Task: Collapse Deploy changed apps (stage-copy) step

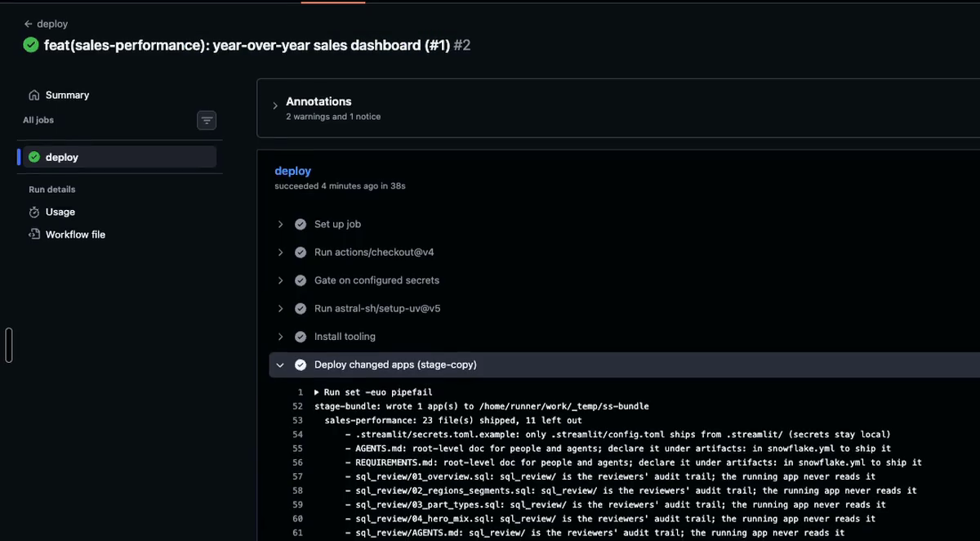Action: click(x=280, y=364)
